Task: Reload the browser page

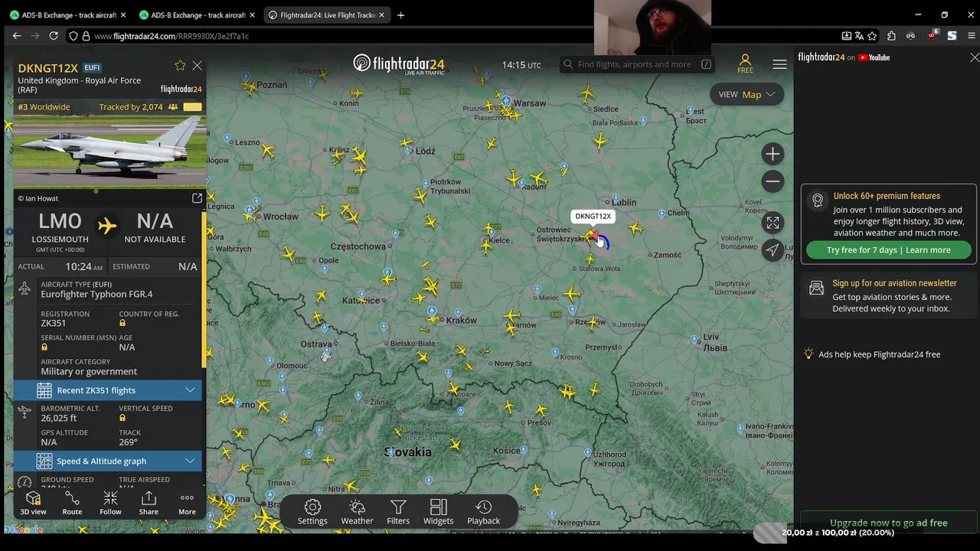Action: pyautogui.click(x=54, y=36)
